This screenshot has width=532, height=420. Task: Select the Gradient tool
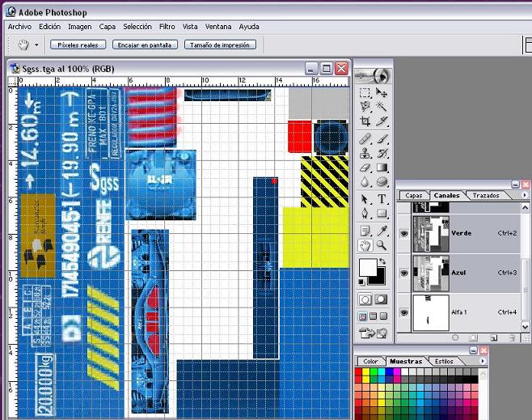[x=382, y=168]
